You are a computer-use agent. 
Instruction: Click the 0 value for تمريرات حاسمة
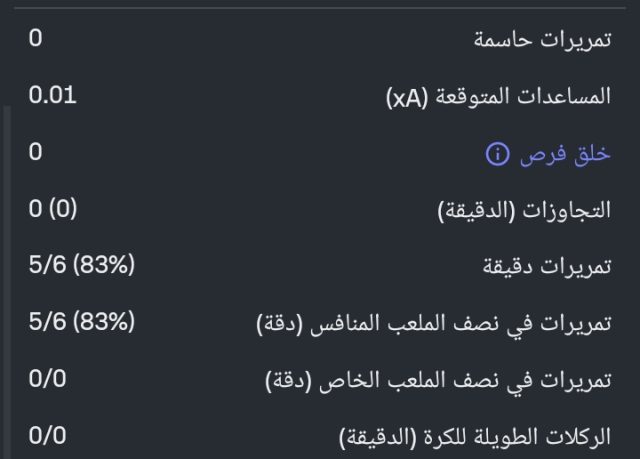point(36,40)
